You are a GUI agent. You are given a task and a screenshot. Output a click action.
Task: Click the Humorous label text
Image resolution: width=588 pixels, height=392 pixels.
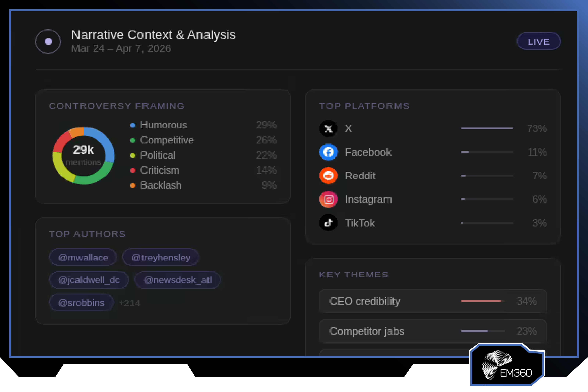coord(164,125)
